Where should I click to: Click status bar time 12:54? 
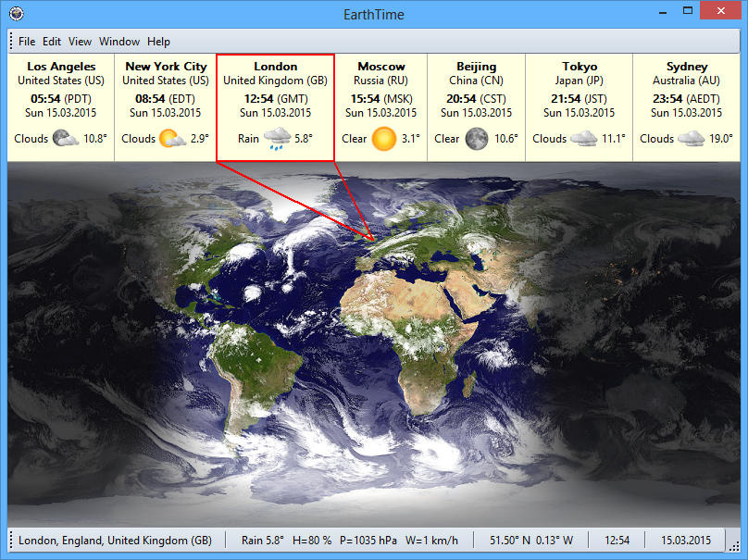[x=617, y=541]
